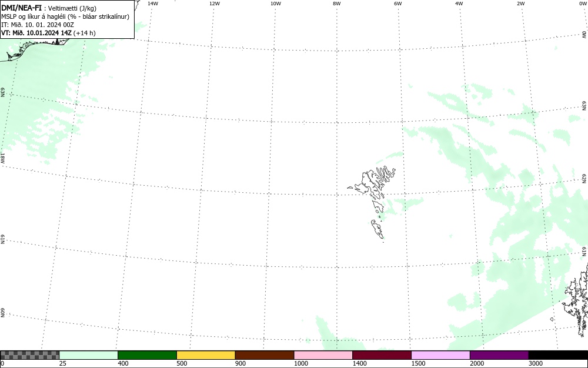The width and height of the screenshot is (588, 368).
Task: Click the 'DMI/NEA-FI : Veltimætti (J/kg)' title
Action: click(x=49, y=8)
